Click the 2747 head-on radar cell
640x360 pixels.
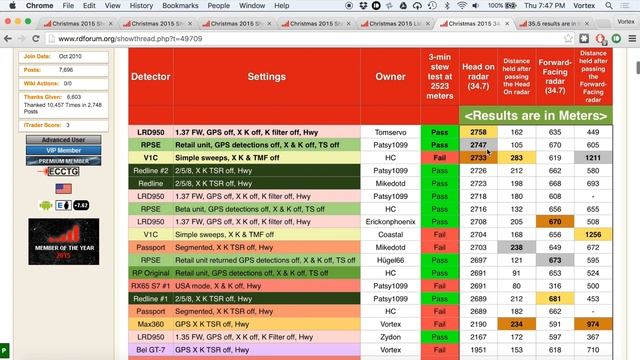(478, 145)
